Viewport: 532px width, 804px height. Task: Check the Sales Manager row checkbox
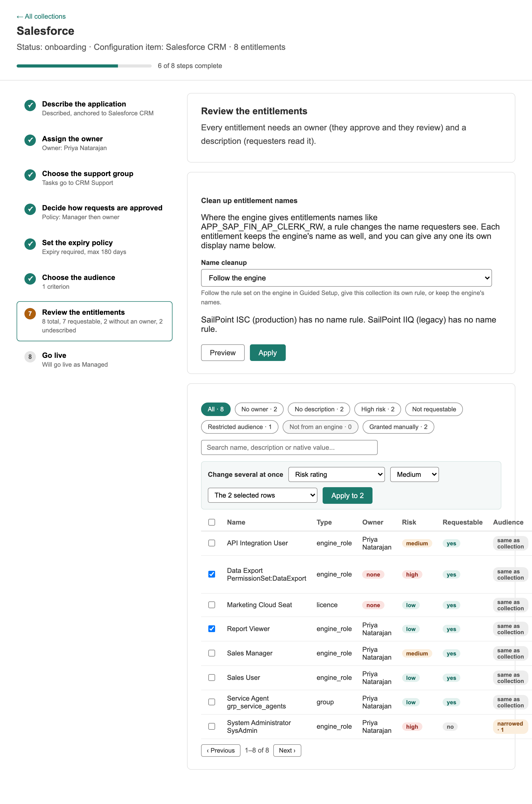[x=212, y=653]
